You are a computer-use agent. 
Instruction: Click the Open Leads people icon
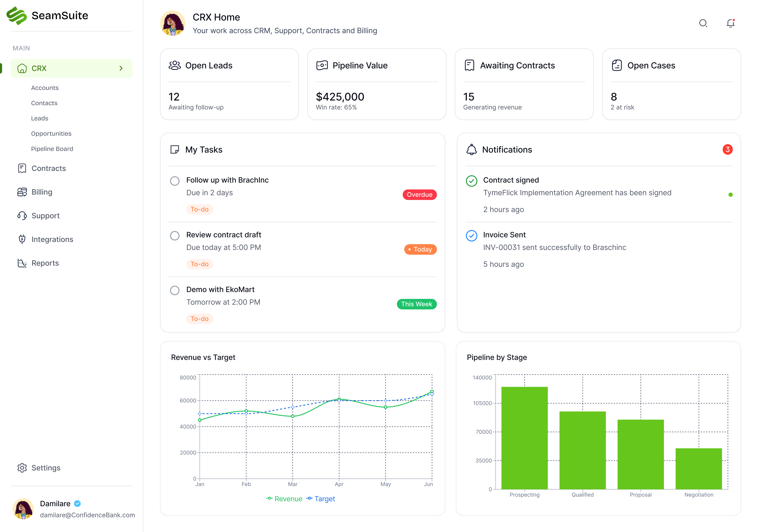[x=175, y=65]
